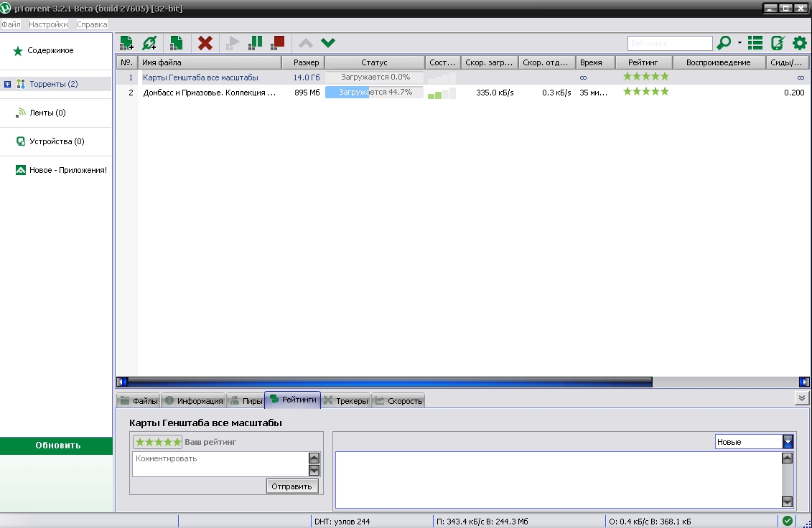Click the green Обновить button
This screenshot has height=528, width=812.
[x=57, y=445]
